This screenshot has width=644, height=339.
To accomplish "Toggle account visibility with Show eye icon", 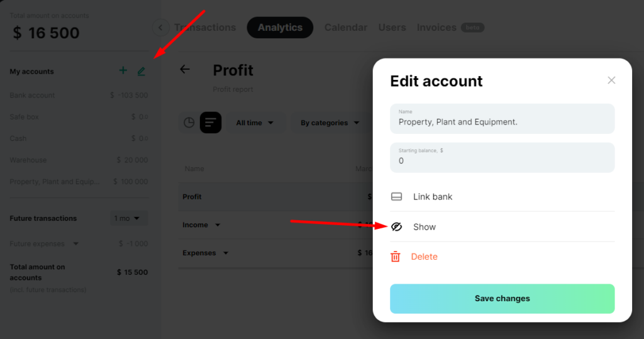I will 396,227.
